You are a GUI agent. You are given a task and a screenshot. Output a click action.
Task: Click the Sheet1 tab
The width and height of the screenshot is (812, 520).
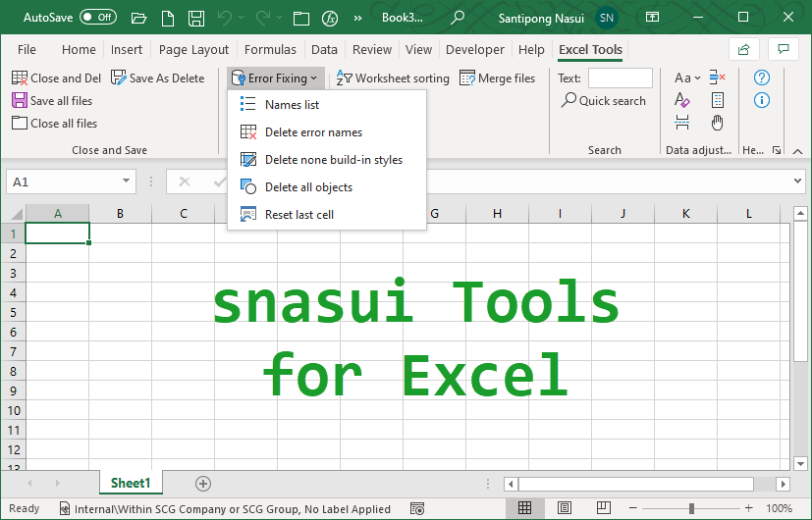[131, 484]
